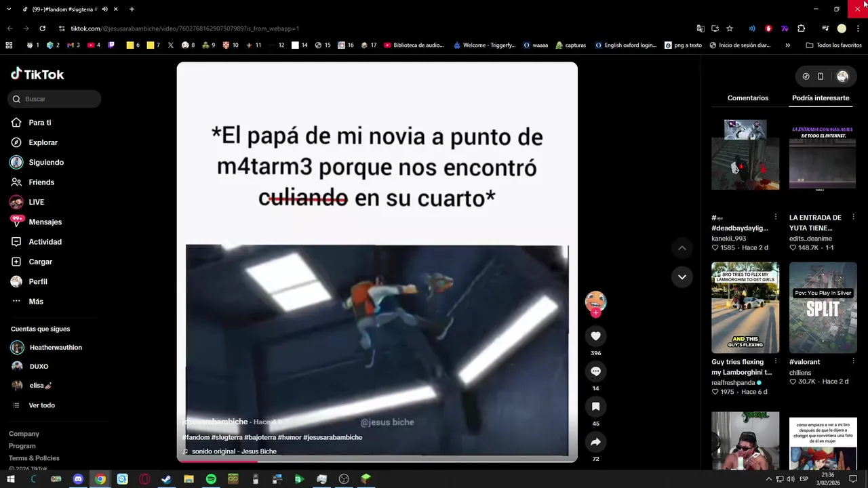Open options for Lamborghini recommended video
The image size is (868, 488).
click(776, 362)
